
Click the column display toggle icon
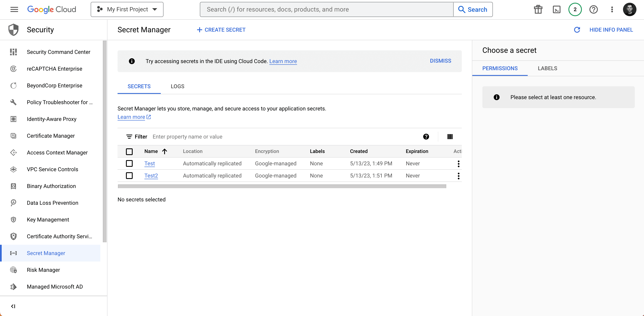point(450,136)
